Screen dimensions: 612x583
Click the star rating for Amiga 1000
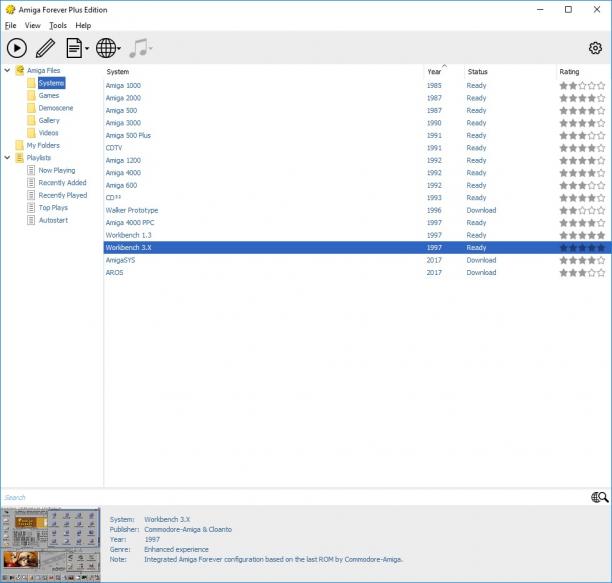click(582, 85)
